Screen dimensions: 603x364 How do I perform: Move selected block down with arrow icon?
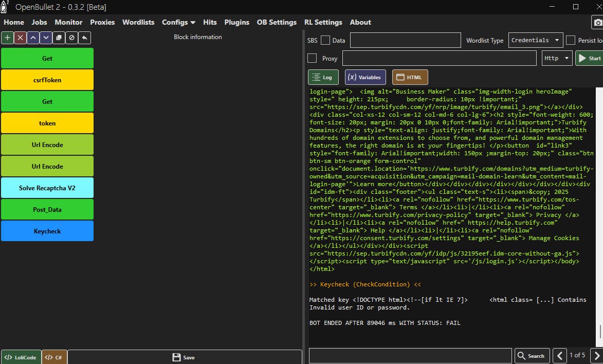click(46, 38)
